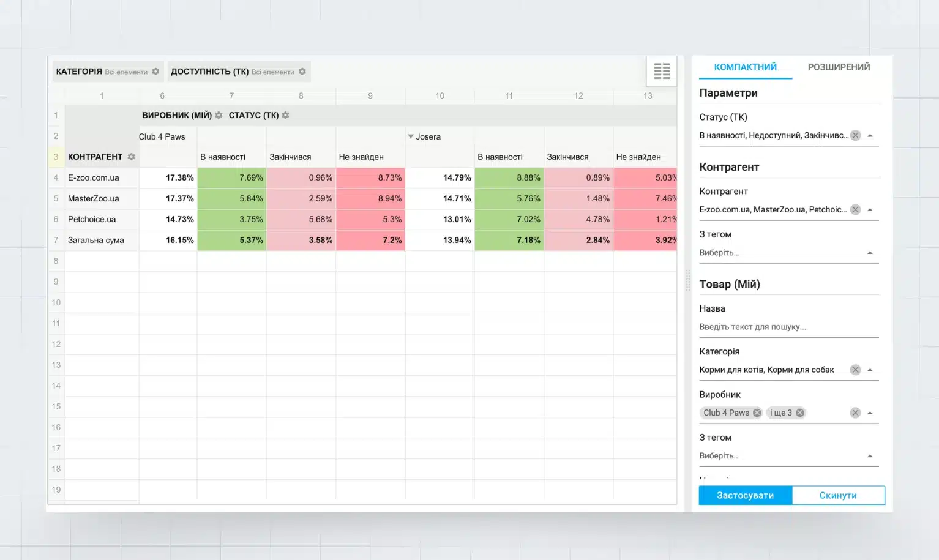The image size is (939, 560).
Task: Remove the Club 4 Paws tag
Action: (757, 413)
